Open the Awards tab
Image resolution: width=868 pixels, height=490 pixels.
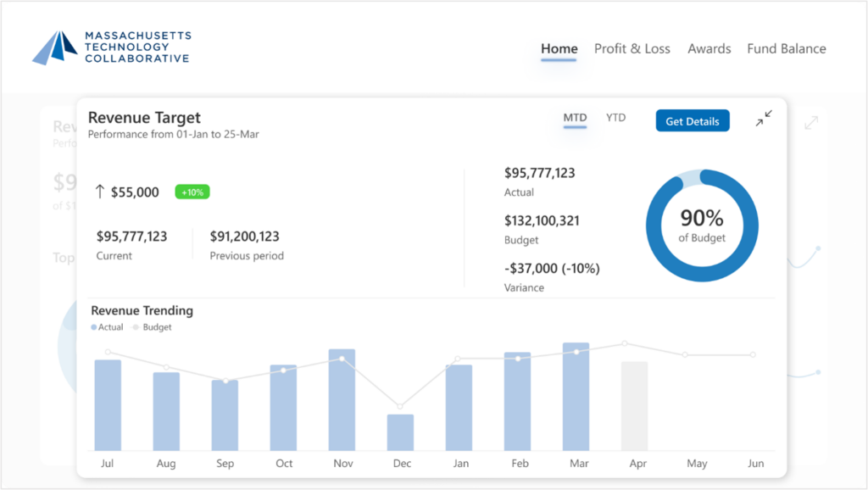(709, 48)
